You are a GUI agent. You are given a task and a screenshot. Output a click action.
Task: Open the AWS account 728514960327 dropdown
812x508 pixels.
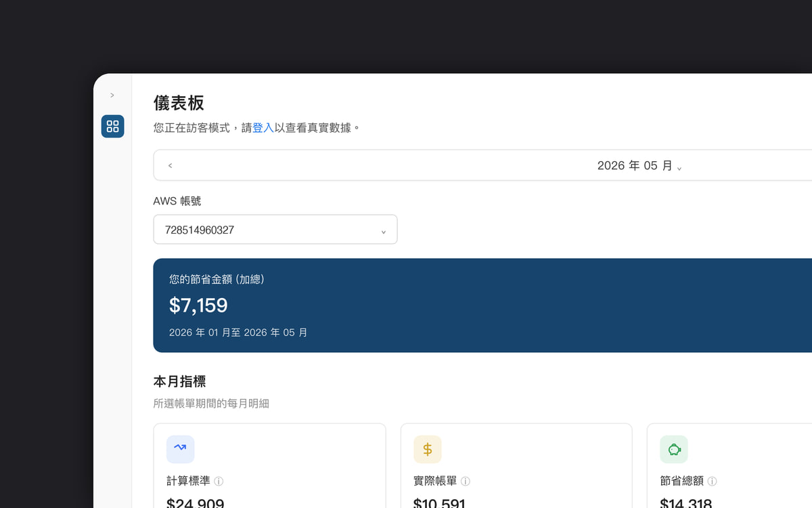coord(275,230)
